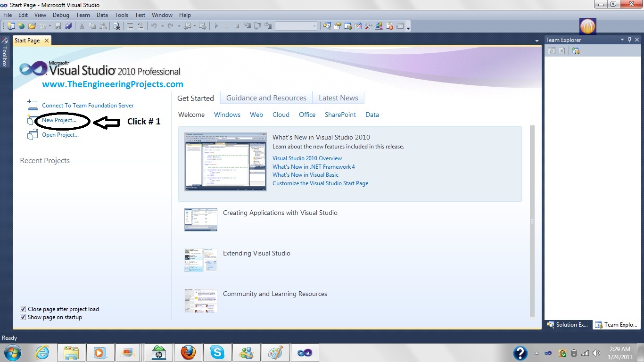Click the What's New in Visual Studio thumbnail
This screenshot has width=644, height=362.
(x=225, y=162)
